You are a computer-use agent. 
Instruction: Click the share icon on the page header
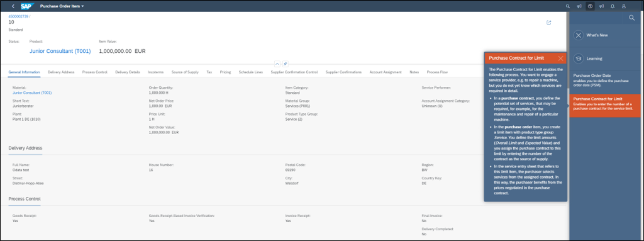tap(548, 23)
